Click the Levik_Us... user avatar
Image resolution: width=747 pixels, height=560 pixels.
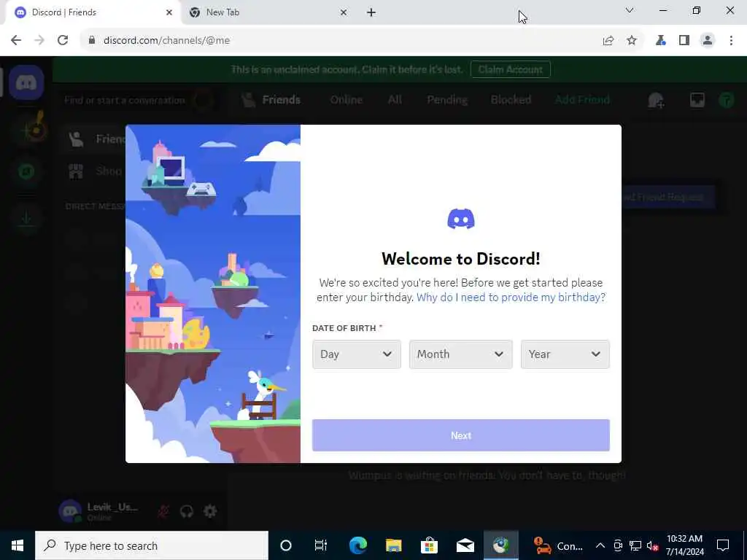coord(70,511)
